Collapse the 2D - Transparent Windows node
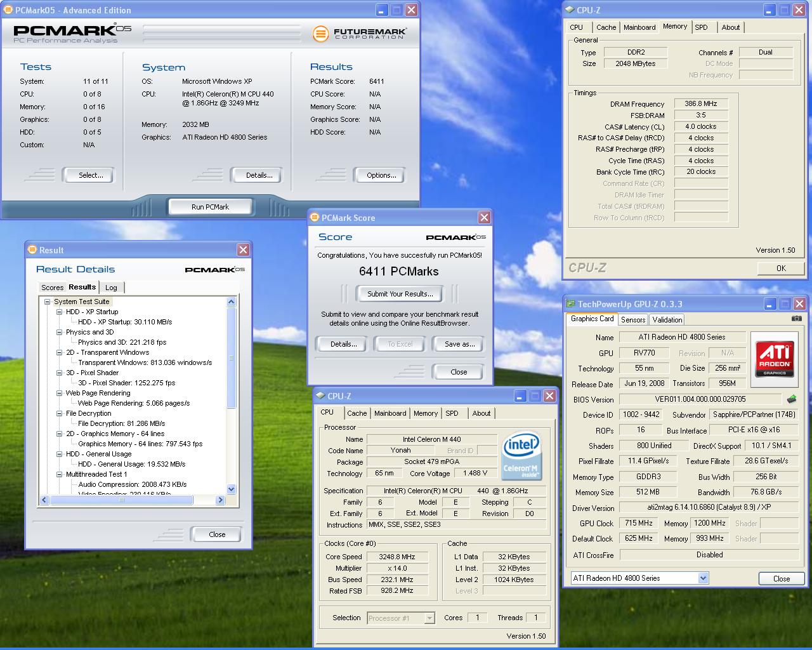 point(60,353)
